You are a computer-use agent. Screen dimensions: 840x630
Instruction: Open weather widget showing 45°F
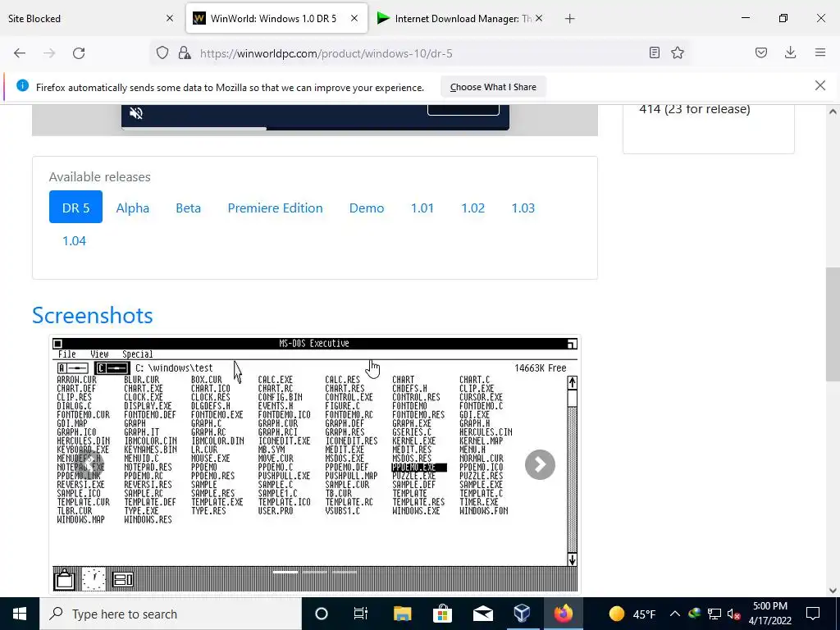click(632, 614)
